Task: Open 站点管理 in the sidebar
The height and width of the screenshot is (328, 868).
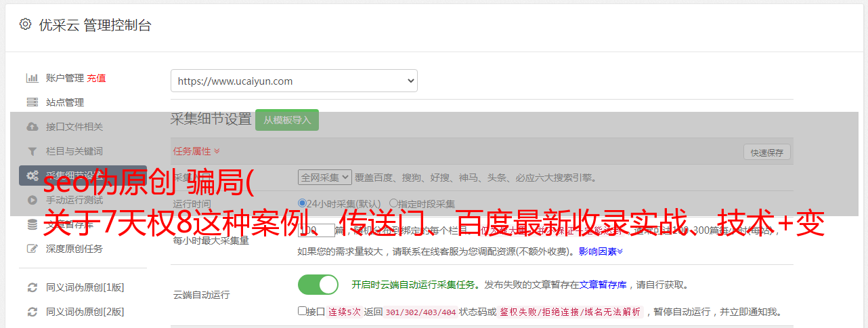Action: [65, 102]
